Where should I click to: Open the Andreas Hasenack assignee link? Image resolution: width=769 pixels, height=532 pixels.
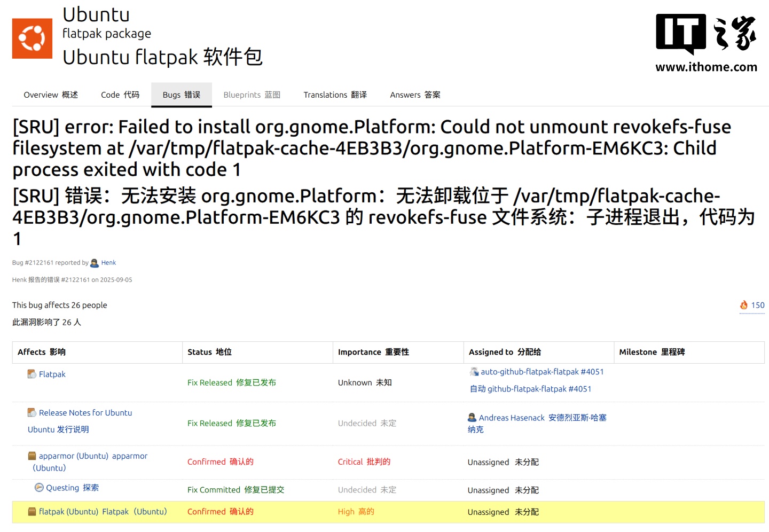coord(512,417)
